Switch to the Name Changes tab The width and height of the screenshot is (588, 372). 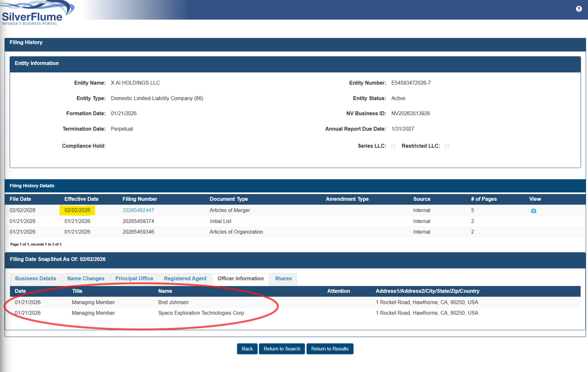pyautogui.click(x=86, y=278)
